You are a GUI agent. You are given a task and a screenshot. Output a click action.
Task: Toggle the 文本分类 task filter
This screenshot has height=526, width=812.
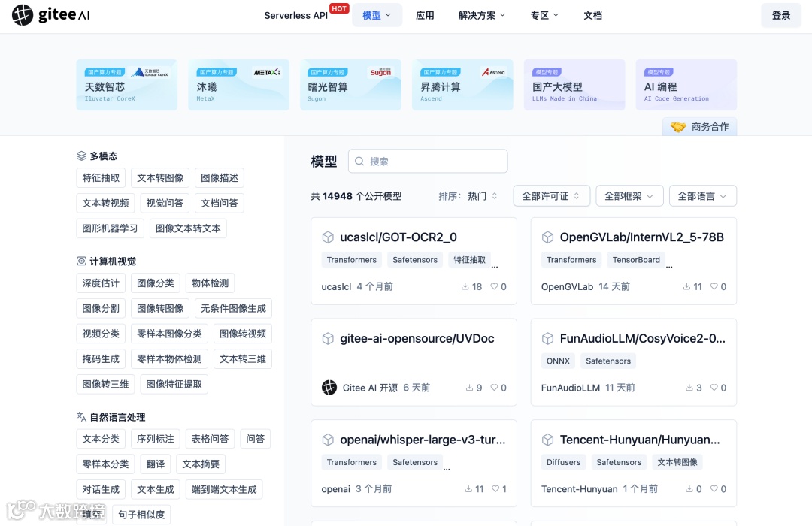(x=101, y=439)
